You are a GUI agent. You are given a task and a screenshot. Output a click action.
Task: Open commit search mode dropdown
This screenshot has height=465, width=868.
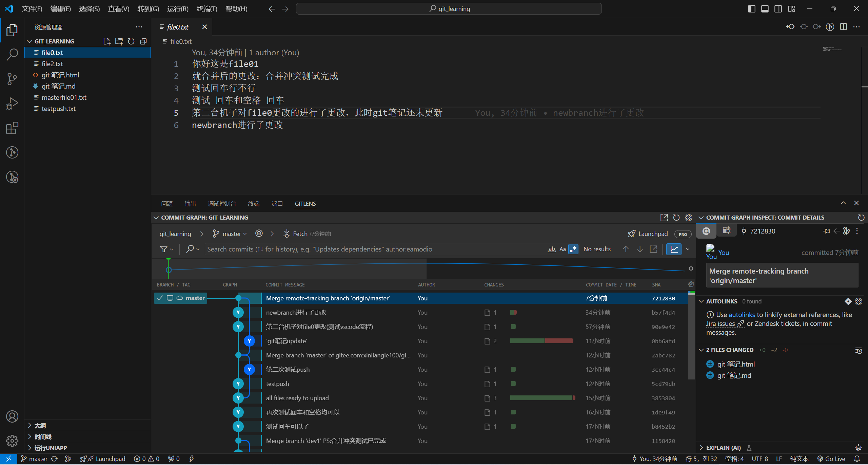pos(193,249)
